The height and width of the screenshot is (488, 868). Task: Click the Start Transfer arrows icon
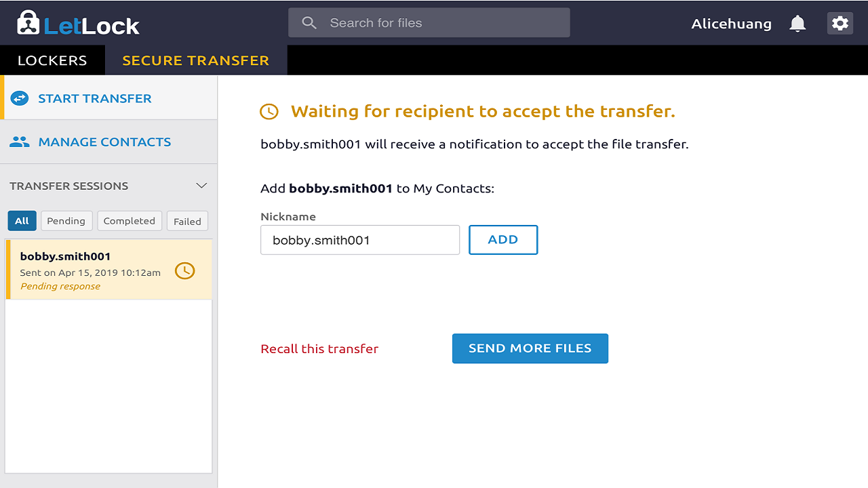[19, 98]
